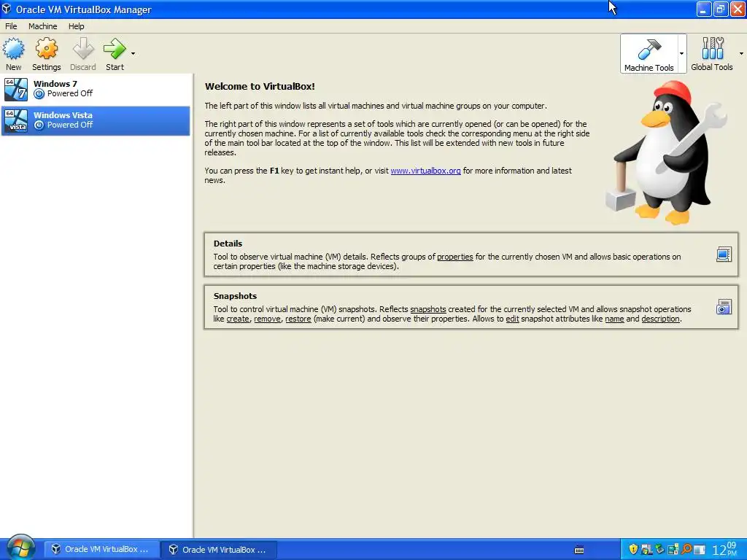This screenshot has width=747, height=560.
Task: Click the name link in Snapshots
Action: [x=614, y=319]
